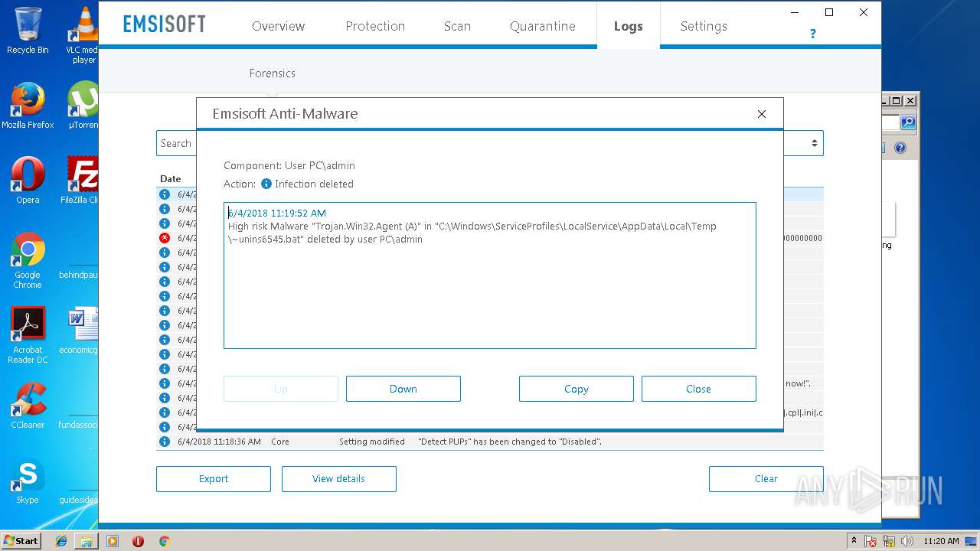Image resolution: width=980 pixels, height=551 pixels.
Task: Open the economicg Word document icon
Action: coord(80,331)
